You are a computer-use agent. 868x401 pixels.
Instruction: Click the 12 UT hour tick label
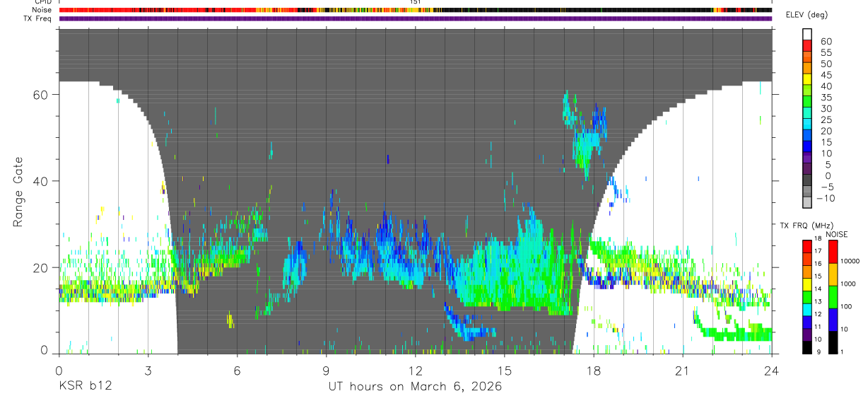click(416, 370)
